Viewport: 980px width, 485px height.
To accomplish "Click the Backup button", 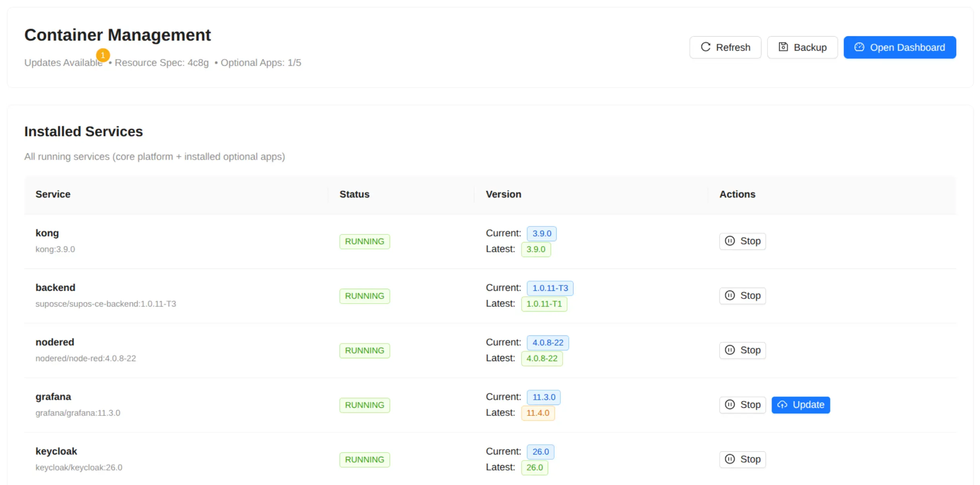I will pyautogui.click(x=802, y=47).
